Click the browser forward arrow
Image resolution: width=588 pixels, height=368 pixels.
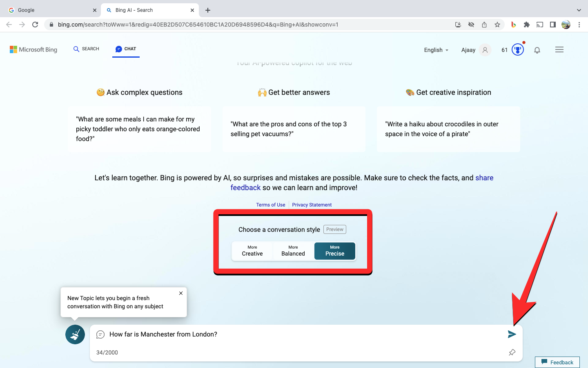click(x=22, y=25)
